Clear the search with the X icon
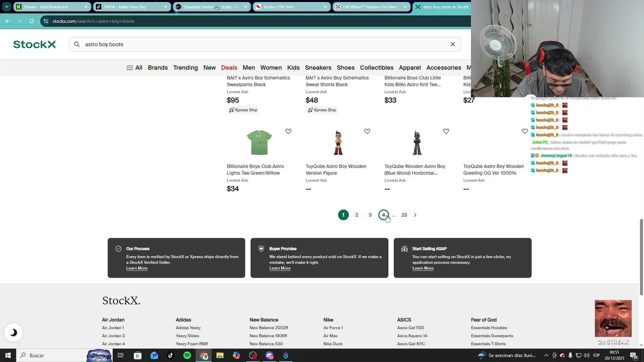The image size is (644, 362). point(453,44)
